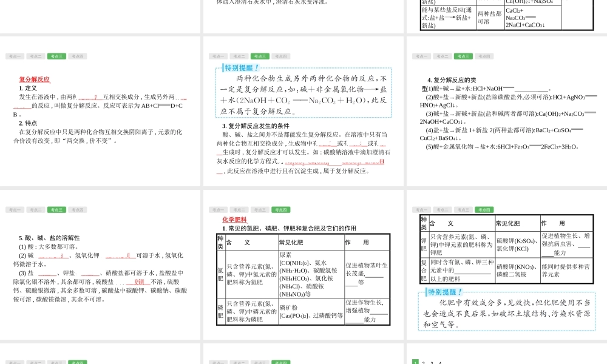Select green 考点四 tab on the 钾肥 table slide

point(484,210)
